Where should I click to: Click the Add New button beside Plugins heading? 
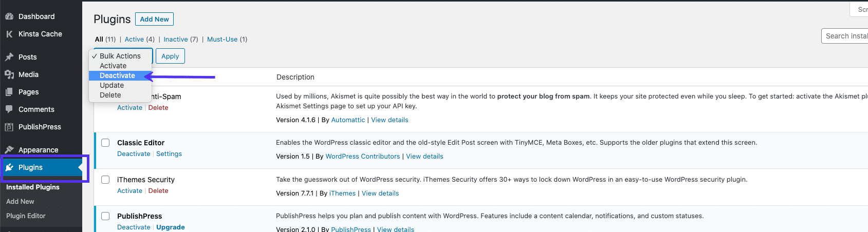pyautogui.click(x=154, y=19)
